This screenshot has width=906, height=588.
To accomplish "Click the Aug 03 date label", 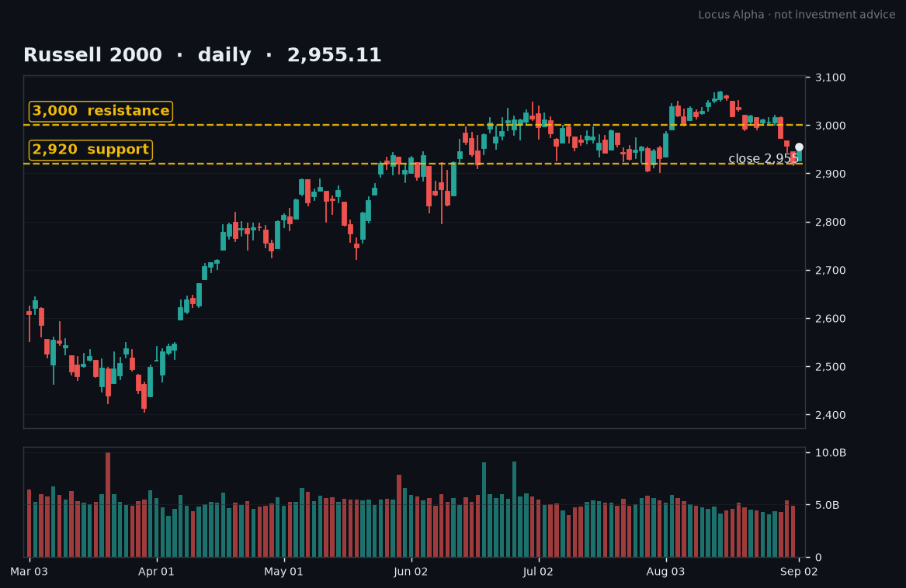I will pos(665,572).
